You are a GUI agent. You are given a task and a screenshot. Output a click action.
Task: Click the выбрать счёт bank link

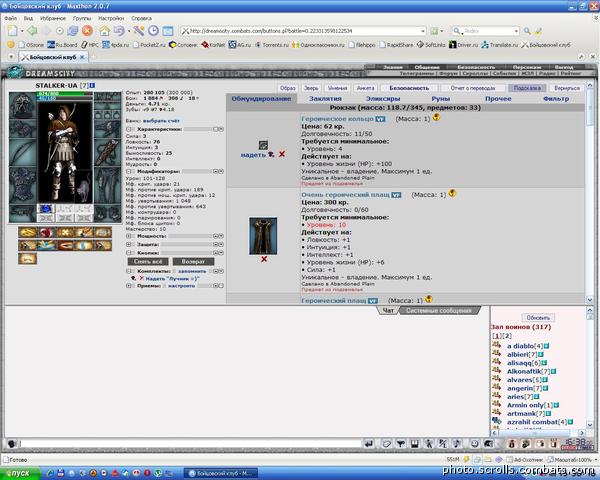click(161, 121)
